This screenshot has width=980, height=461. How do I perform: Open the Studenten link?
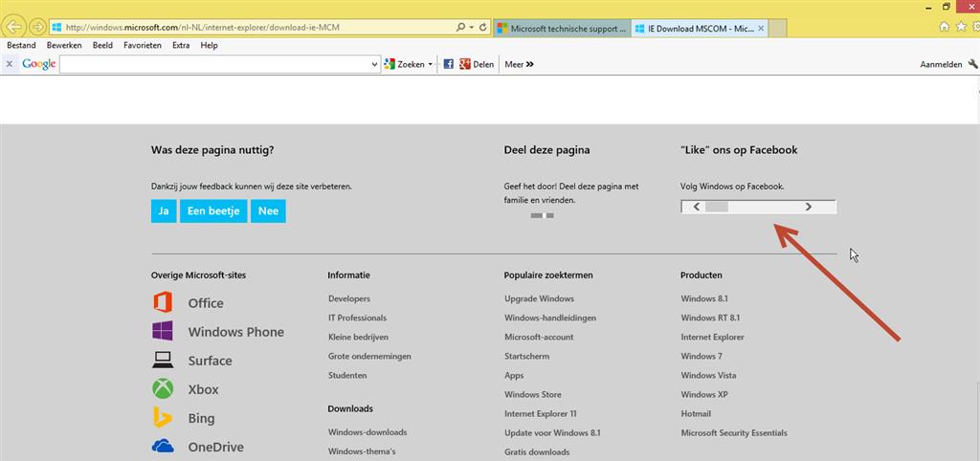(x=346, y=376)
